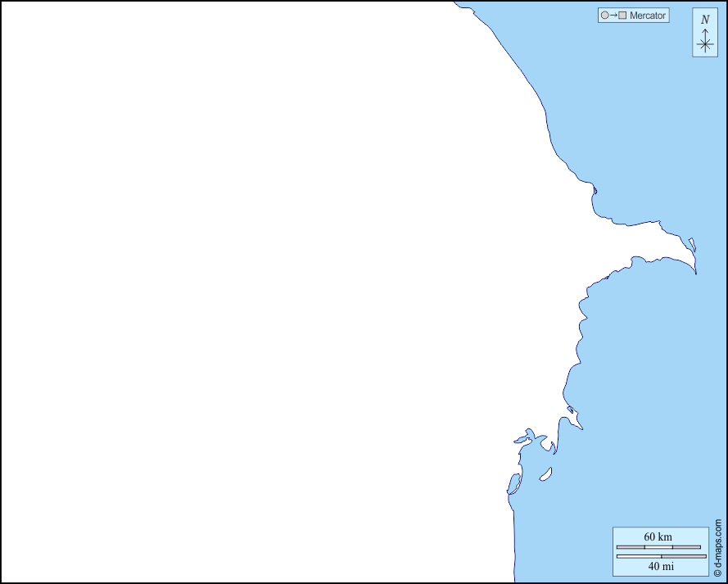Click the 40 mi scale label
Screen dimensions: 728x584
pos(661,566)
